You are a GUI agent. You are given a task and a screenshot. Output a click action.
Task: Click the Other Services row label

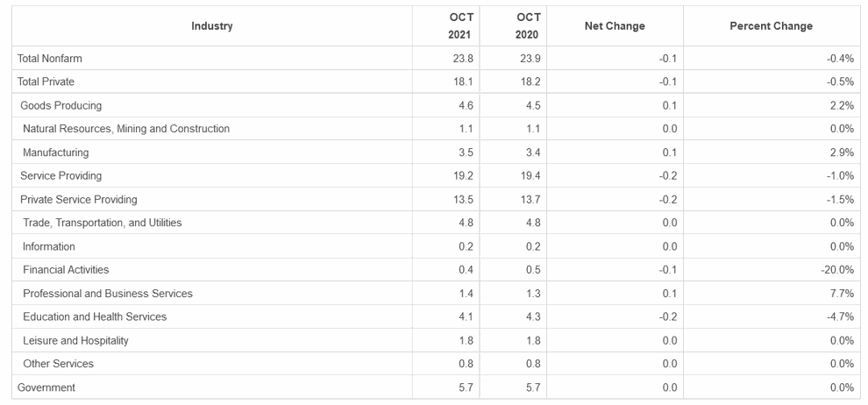point(58,364)
